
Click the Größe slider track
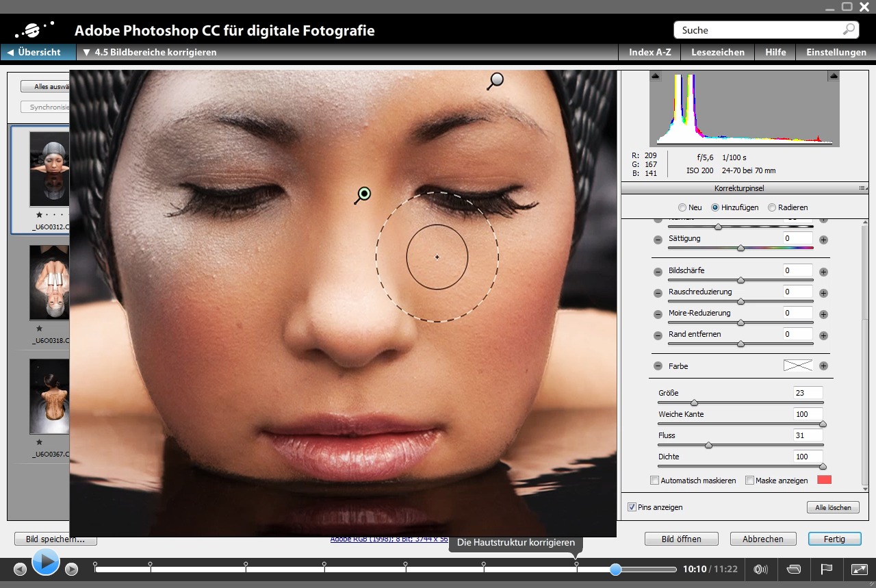click(740, 402)
